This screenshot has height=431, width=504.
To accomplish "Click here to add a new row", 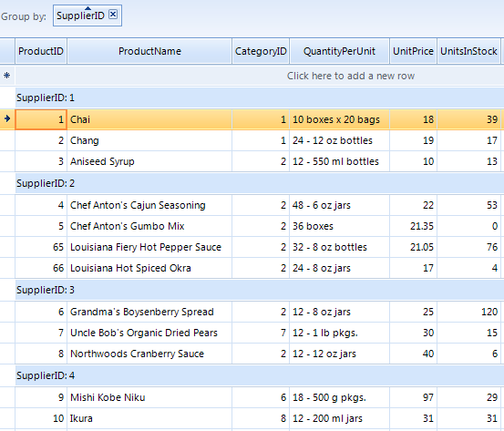I will (350, 76).
